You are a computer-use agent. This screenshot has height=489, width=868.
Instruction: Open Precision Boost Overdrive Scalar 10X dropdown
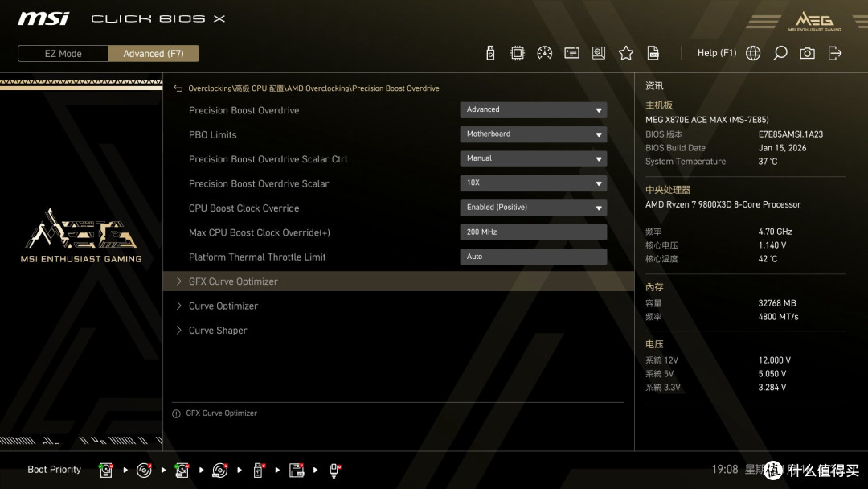coord(533,183)
